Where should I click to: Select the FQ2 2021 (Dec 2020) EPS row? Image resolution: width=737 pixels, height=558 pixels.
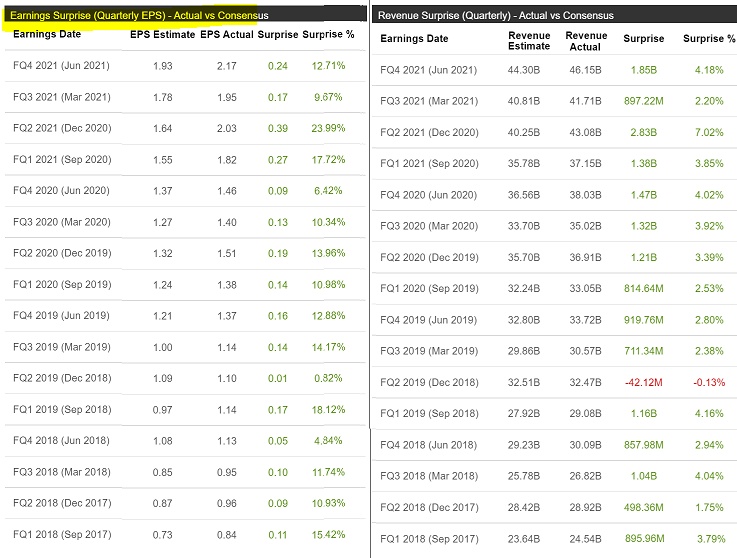point(63,128)
